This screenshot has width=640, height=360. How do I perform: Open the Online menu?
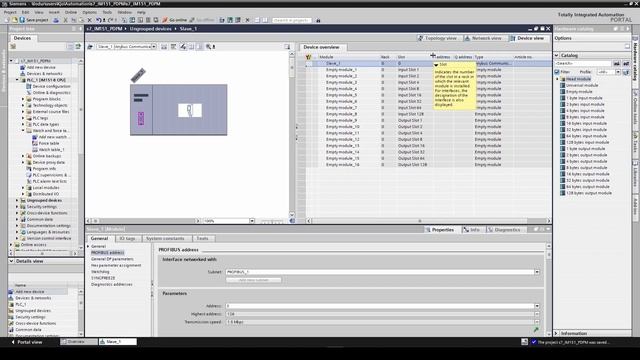click(x=71, y=12)
